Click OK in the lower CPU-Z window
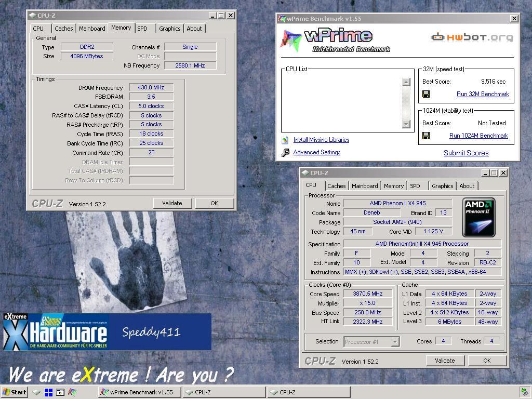 tap(487, 361)
